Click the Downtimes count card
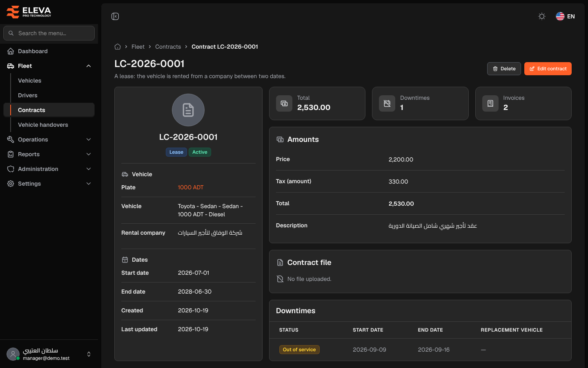The width and height of the screenshot is (588, 368). (x=420, y=103)
